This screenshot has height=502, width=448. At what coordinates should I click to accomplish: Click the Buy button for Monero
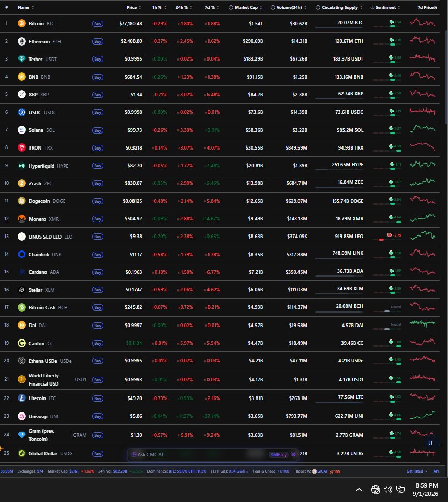pos(98,219)
